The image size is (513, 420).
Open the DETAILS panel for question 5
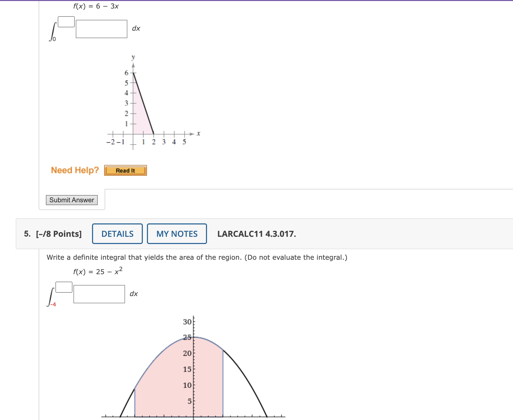pos(117,234)
